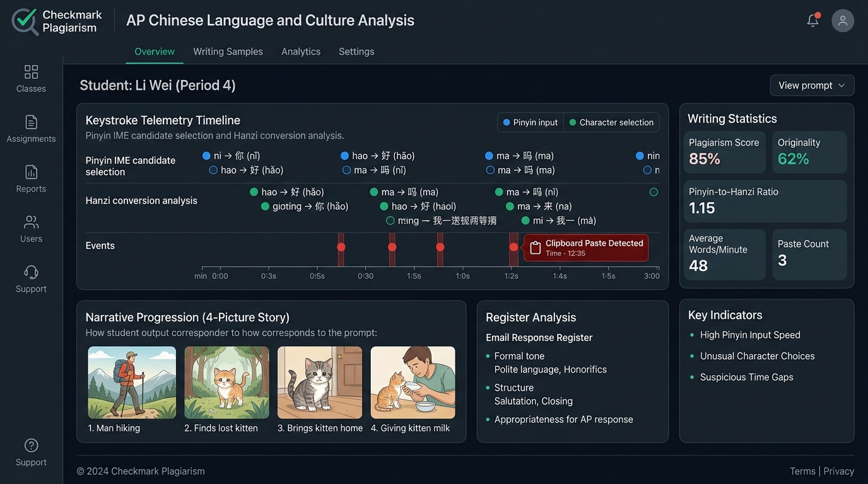Select the "hao → 好 (hǎoi)" conversion event
This screenshot has height=484, width=868.
click(418, 206)
